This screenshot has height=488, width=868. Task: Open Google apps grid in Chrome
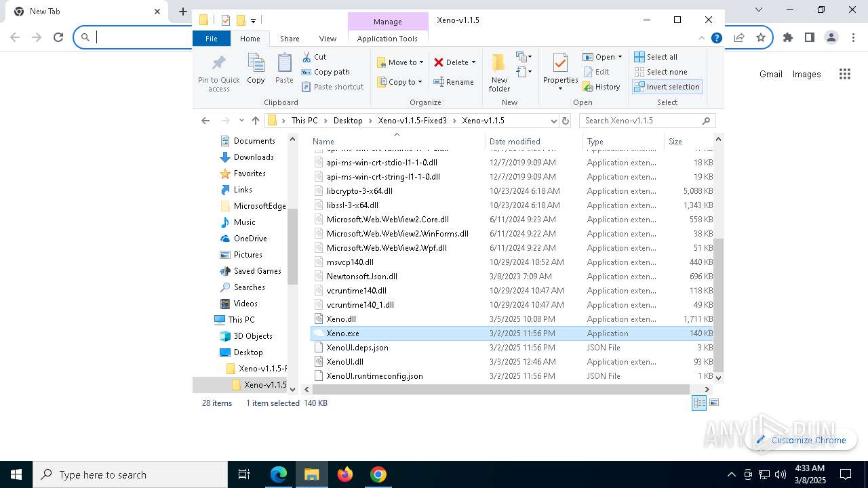point(844,75)
